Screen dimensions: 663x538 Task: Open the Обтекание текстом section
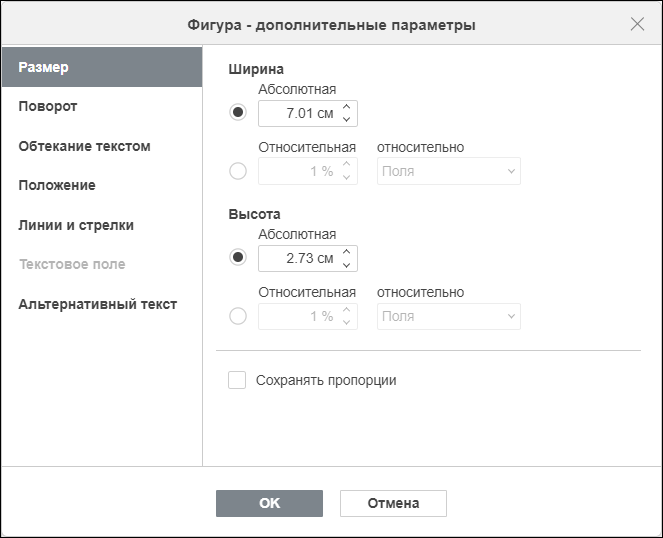click(102, 146)
